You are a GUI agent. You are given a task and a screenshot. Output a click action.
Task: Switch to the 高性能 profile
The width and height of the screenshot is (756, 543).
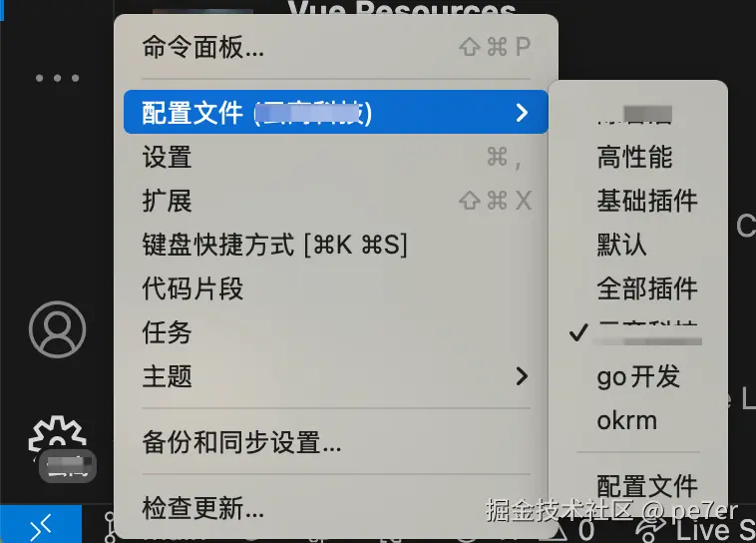634,157
